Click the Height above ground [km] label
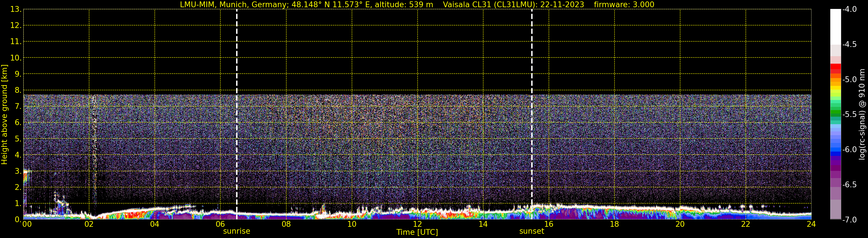 point(4,114)
